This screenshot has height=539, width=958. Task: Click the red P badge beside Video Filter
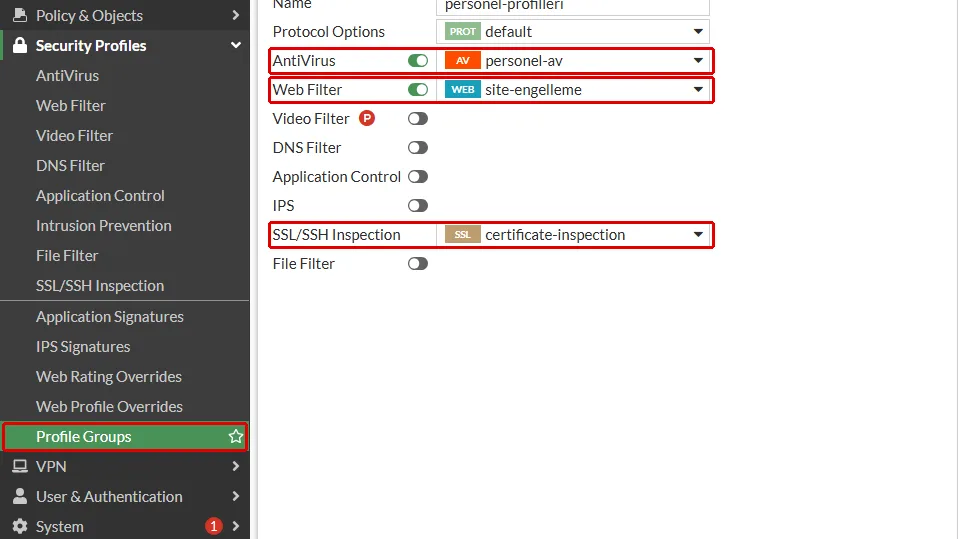tap(367, 118)
